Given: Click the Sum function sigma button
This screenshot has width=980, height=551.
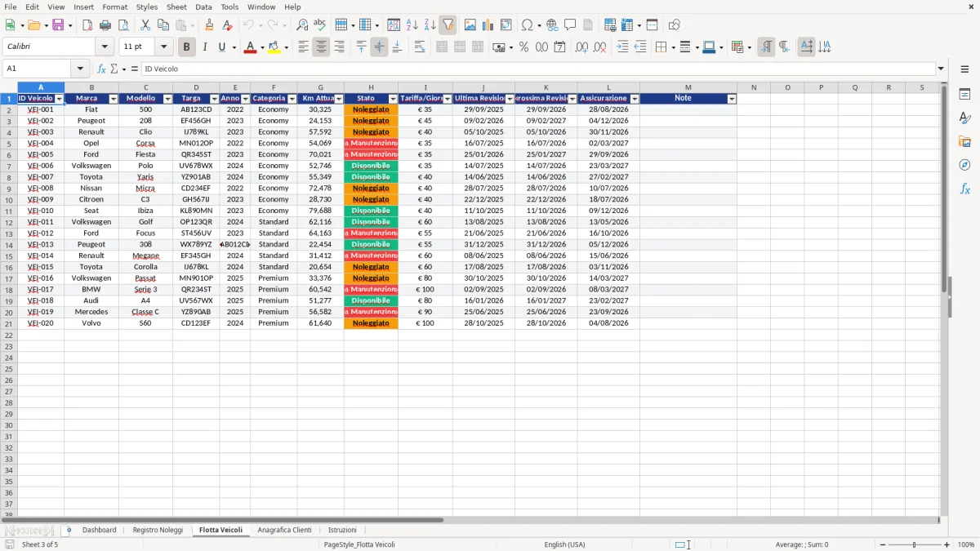Looking at the screenshot, I should pos(114,69).
